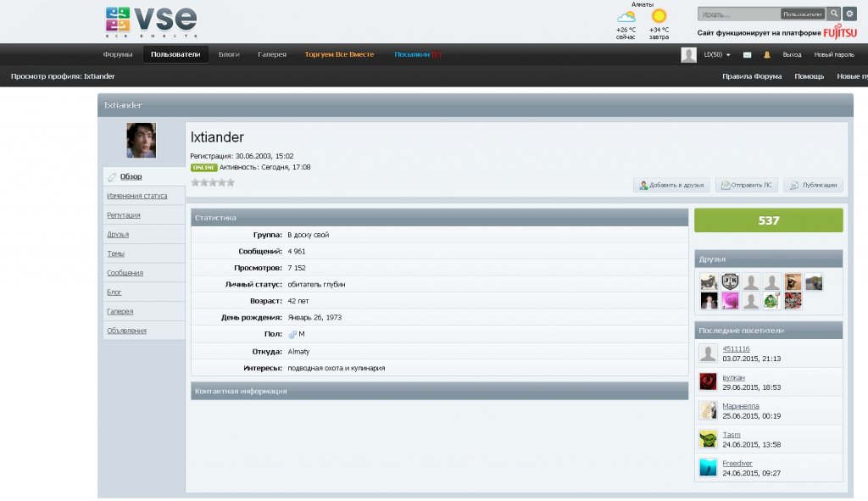
Task: Switch to the Форумы navigation tab
Action: pos(118,54)
